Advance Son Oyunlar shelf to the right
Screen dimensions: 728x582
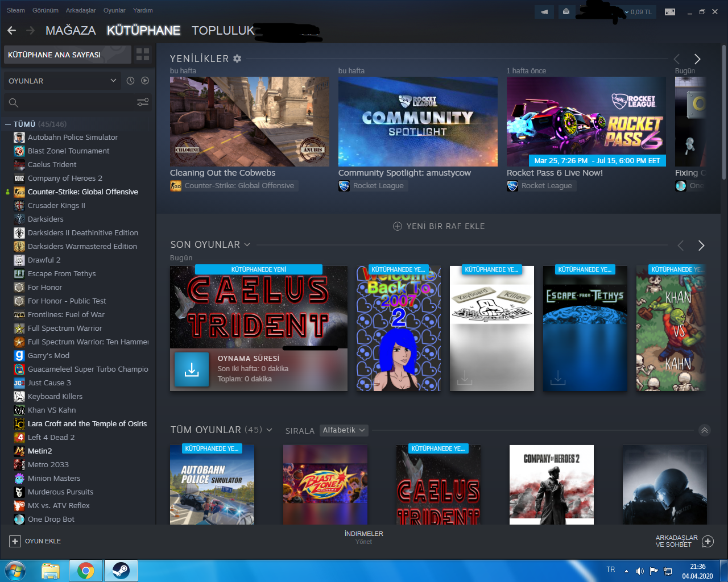tap(701, 246)
